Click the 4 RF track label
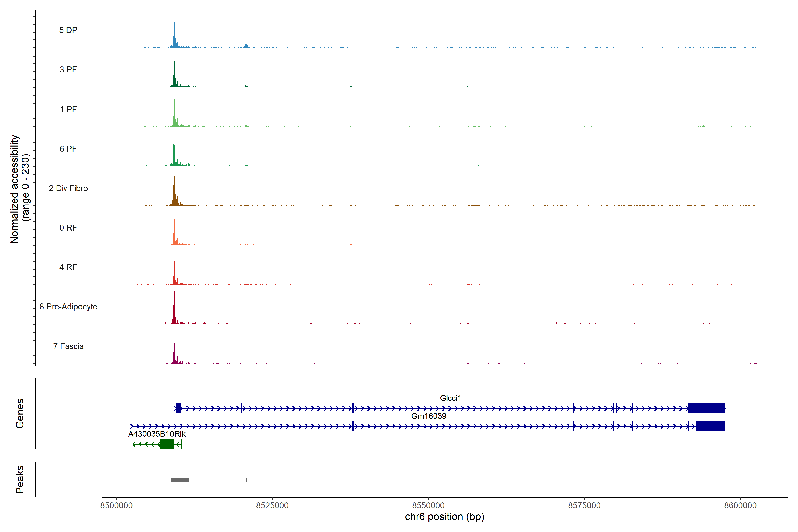 coord(68,267)
